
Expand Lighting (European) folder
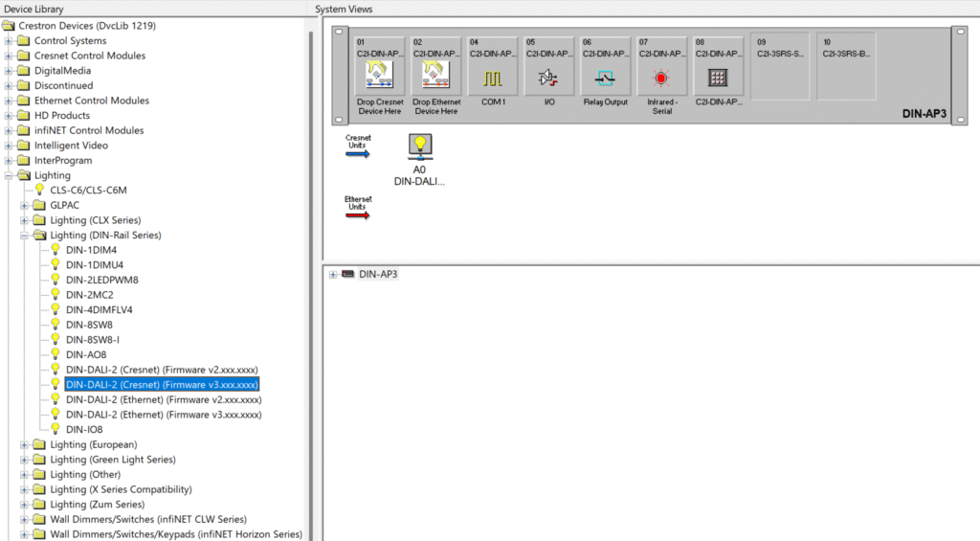(x=24, y=445)
